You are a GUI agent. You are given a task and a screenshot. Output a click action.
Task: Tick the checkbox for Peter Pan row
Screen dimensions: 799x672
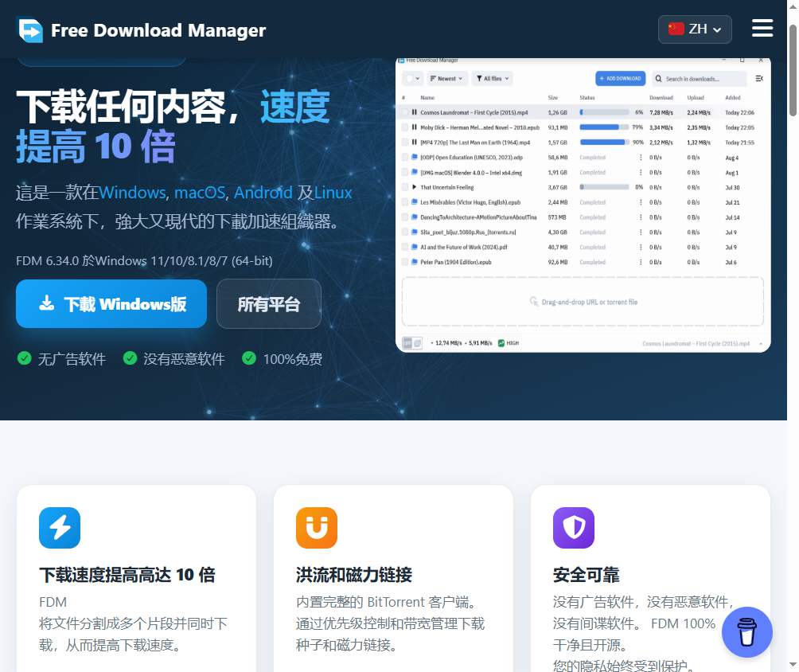[405, 262]
